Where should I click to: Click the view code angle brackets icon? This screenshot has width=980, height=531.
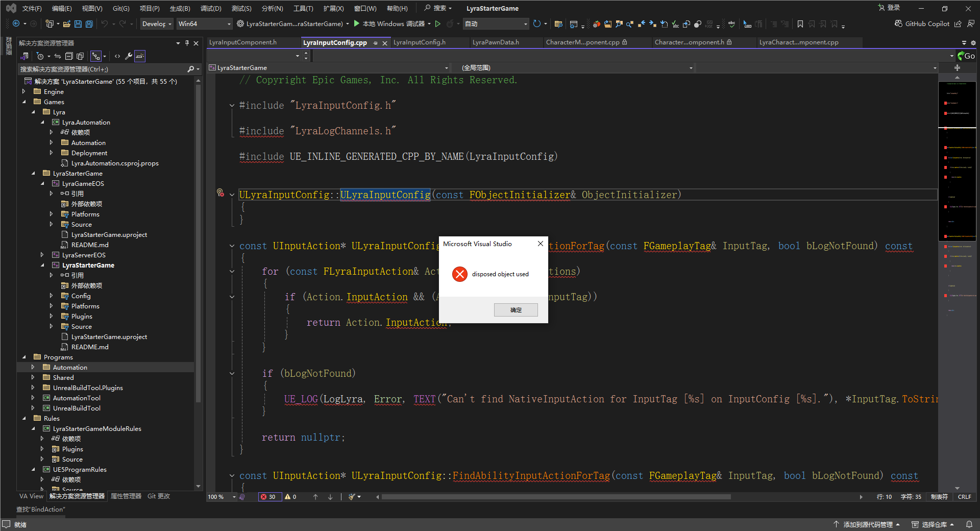tap(117, 56)
